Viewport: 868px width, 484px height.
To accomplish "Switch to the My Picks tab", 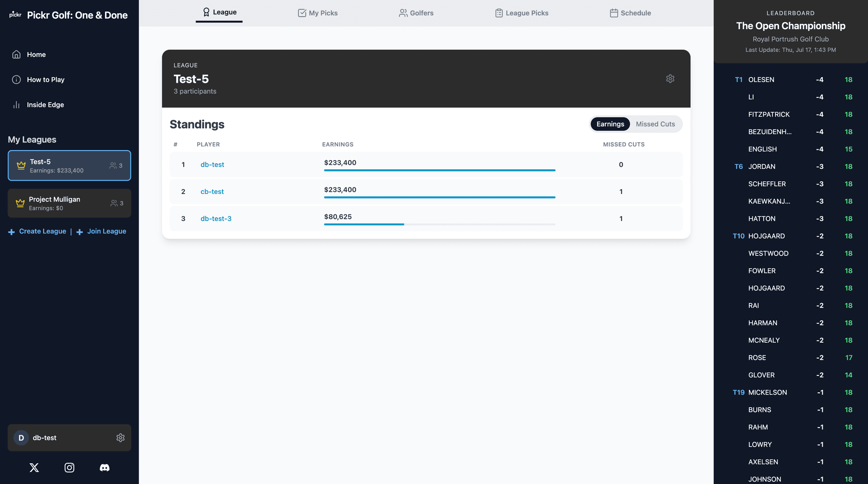I will [318, 13].
